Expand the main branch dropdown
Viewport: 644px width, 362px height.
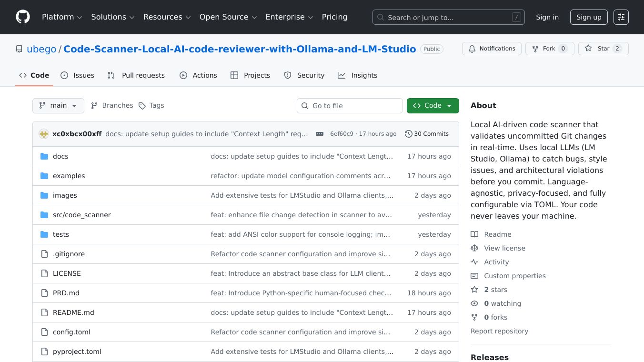[58, 106]
